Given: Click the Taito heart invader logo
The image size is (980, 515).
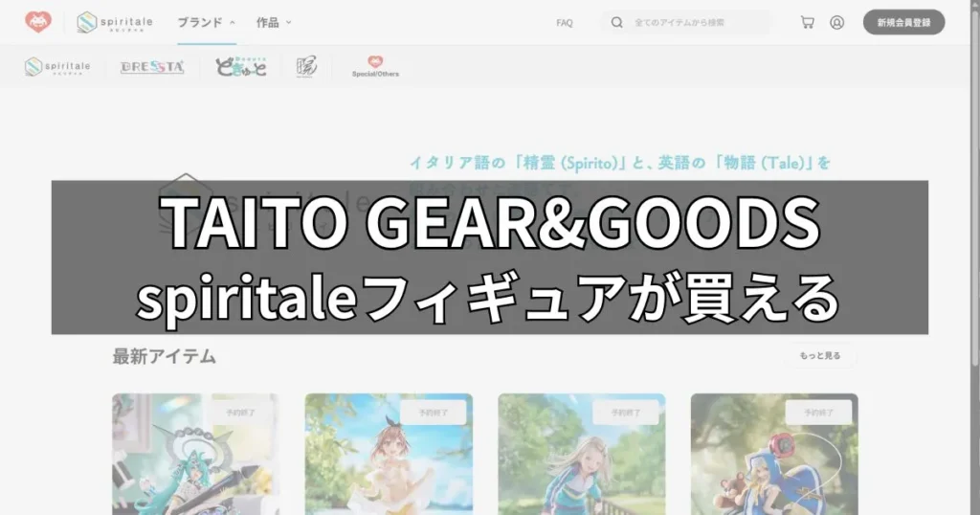Looking at the screenshot, I should point(38,22).
